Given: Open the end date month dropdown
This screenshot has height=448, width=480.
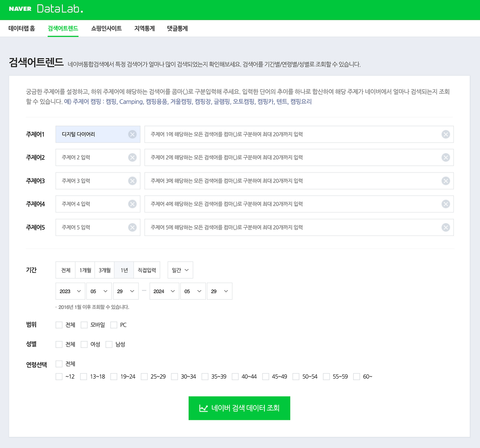Looking at the screenshot, I should click(193, 291).
